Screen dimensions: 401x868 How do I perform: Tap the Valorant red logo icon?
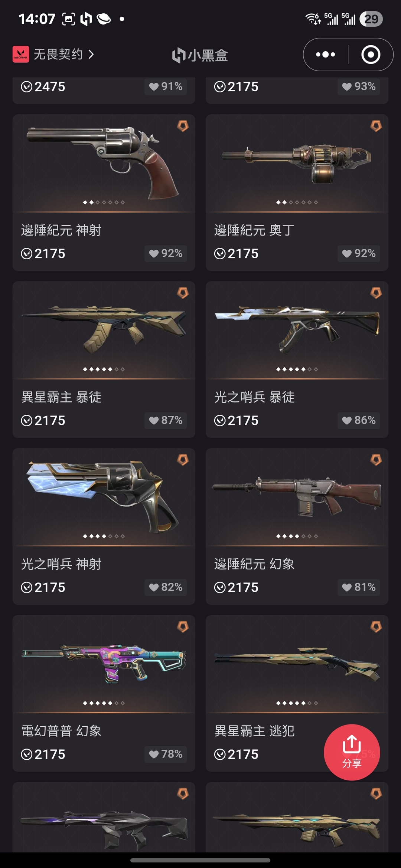21,54
